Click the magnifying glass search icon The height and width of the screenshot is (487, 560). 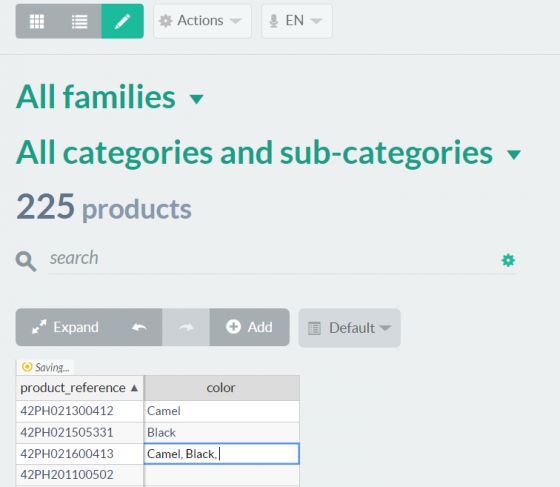(26, 261)
